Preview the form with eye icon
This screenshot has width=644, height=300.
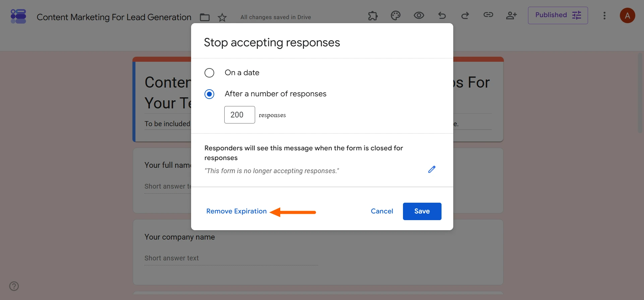coord(419,15)
